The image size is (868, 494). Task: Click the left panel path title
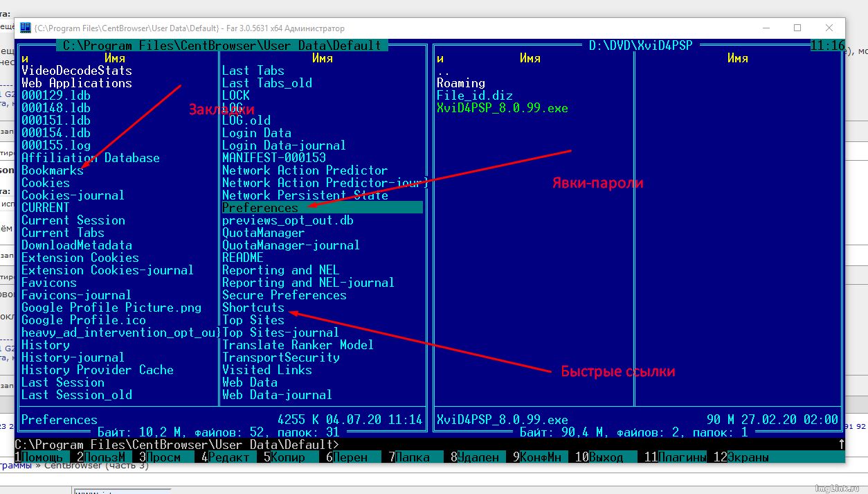pyautogui.click(x=222, y=46)
